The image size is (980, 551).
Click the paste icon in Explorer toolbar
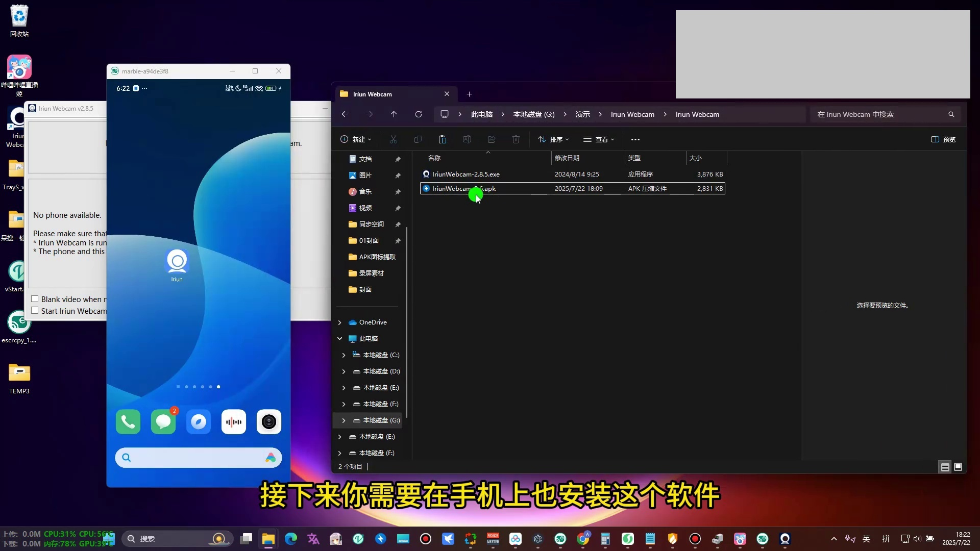coord(443,139)
